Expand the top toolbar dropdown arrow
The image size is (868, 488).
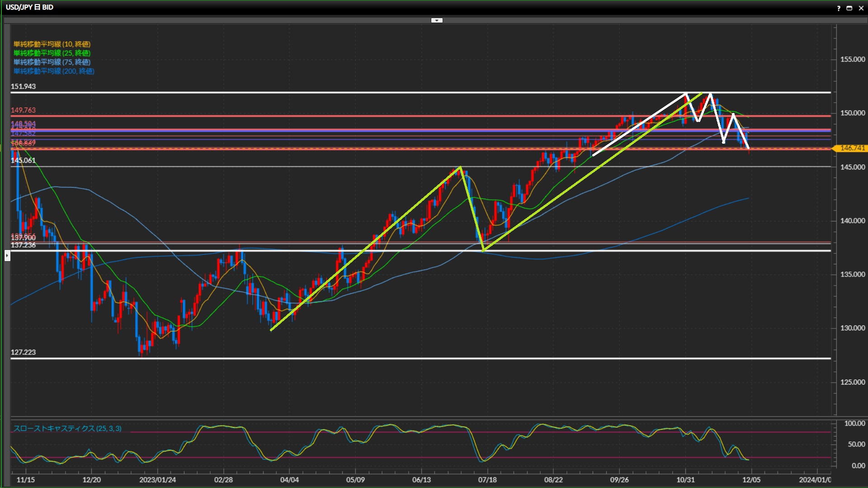coord(437,20)
